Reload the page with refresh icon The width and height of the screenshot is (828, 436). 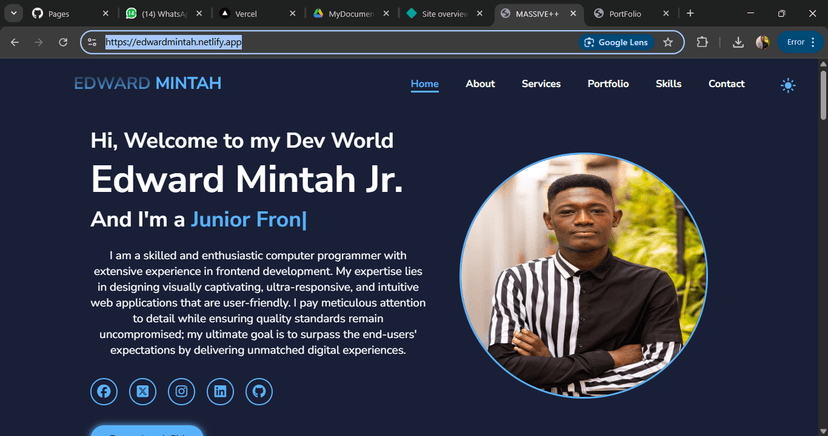[x=63, y=42]
